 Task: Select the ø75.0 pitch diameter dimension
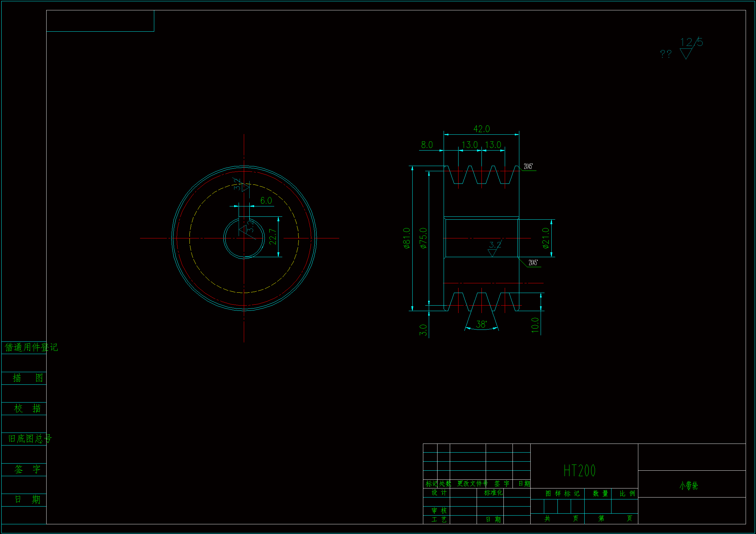(x=424, y=238)
